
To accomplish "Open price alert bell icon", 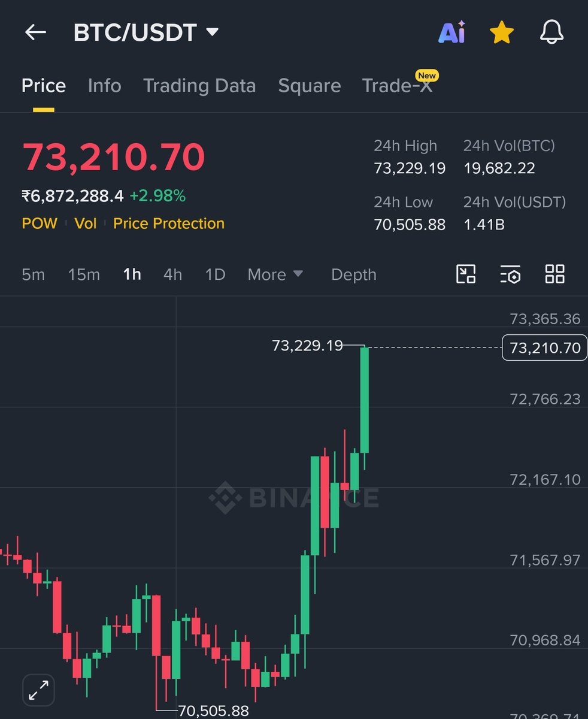I will pyautogui.click(x=551, y=32).
